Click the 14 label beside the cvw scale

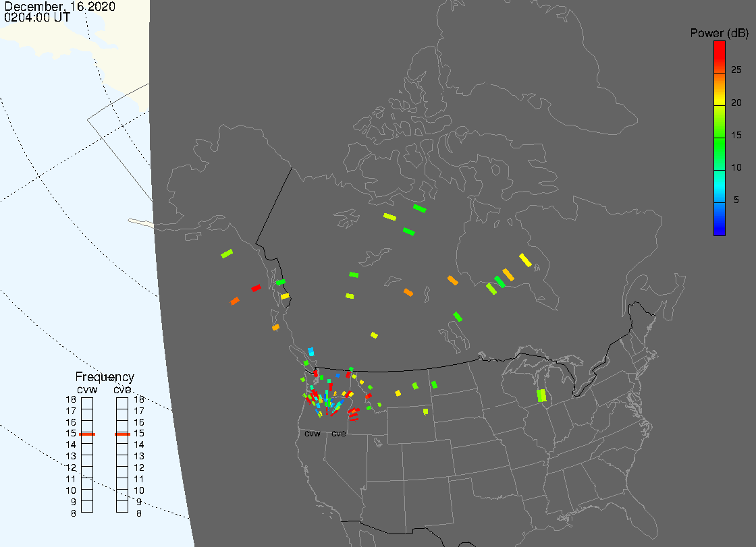[x=71, y=445]
